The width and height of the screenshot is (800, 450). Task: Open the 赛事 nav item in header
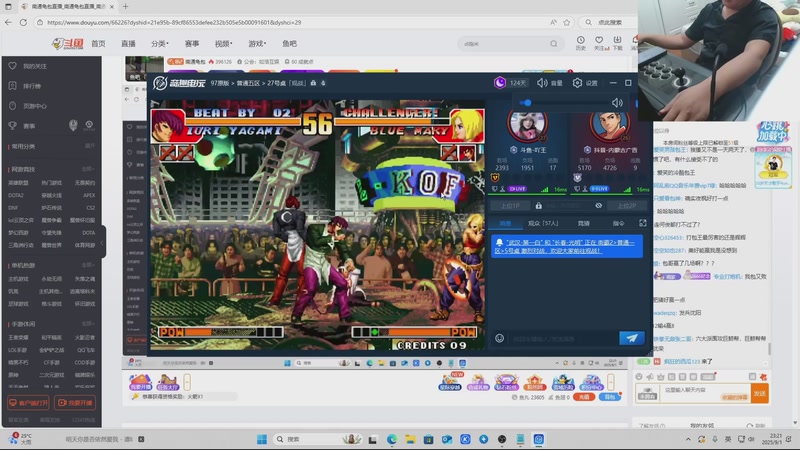coord(192,44)
